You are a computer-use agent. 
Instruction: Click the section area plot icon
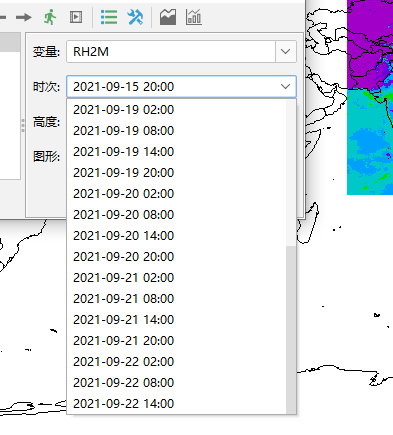click(x=168, y=17)
